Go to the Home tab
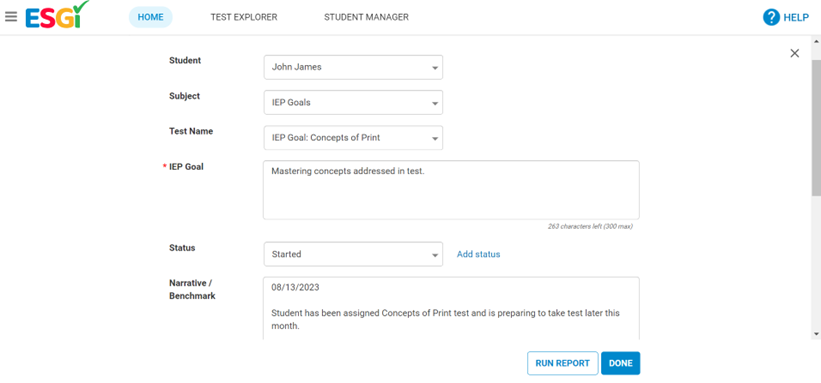 click(151, 17)
